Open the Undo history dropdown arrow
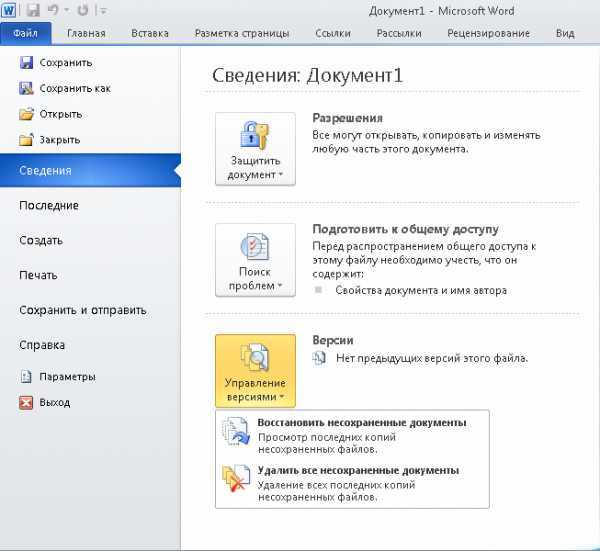600x551 pixels. 67,10
